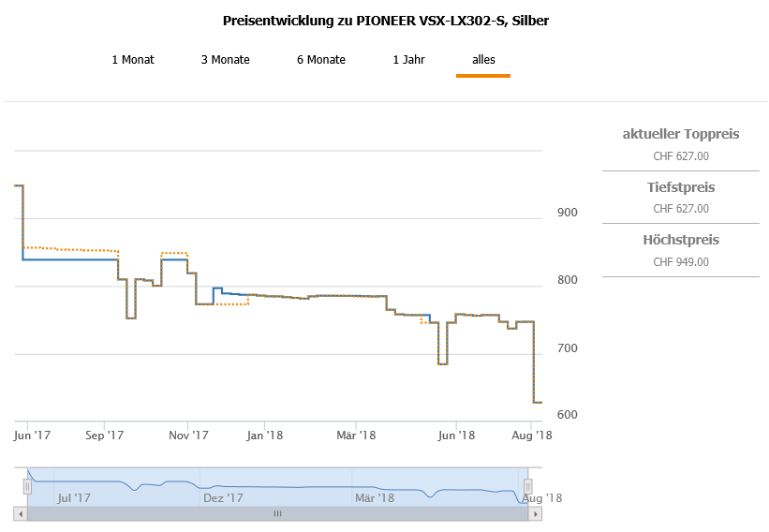This screenshot has width=769, height=532.
Task: Click the left navigator range handle
Action: (27, 485)
